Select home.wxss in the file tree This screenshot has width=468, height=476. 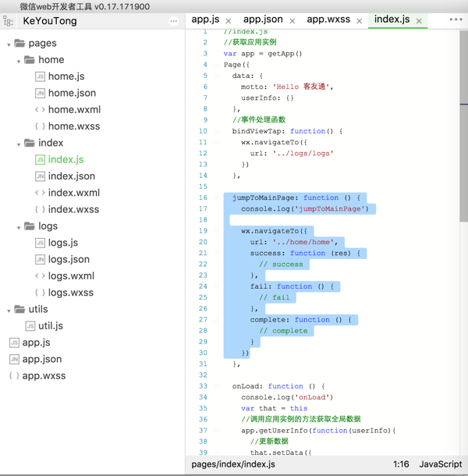click(x=73, y=126)
